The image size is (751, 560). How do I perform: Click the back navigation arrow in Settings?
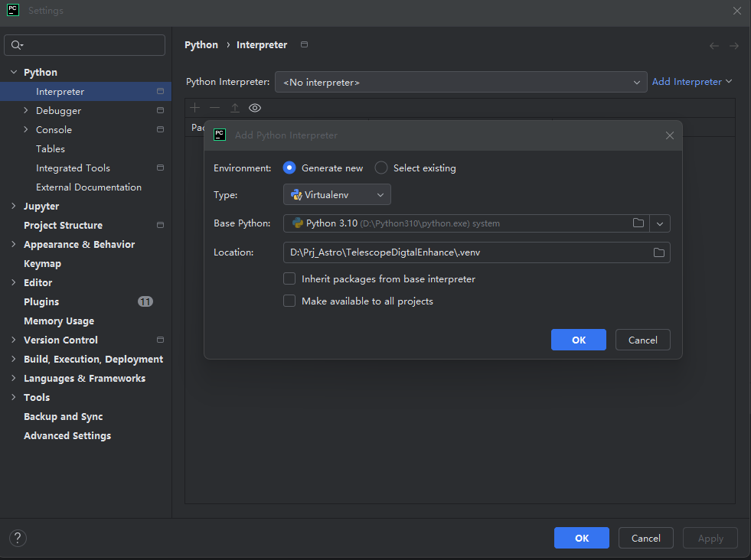(x=714, y=46)
